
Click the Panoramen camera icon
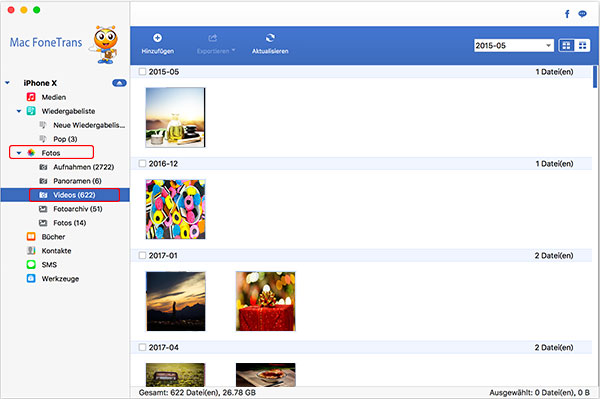click(43, 181)
